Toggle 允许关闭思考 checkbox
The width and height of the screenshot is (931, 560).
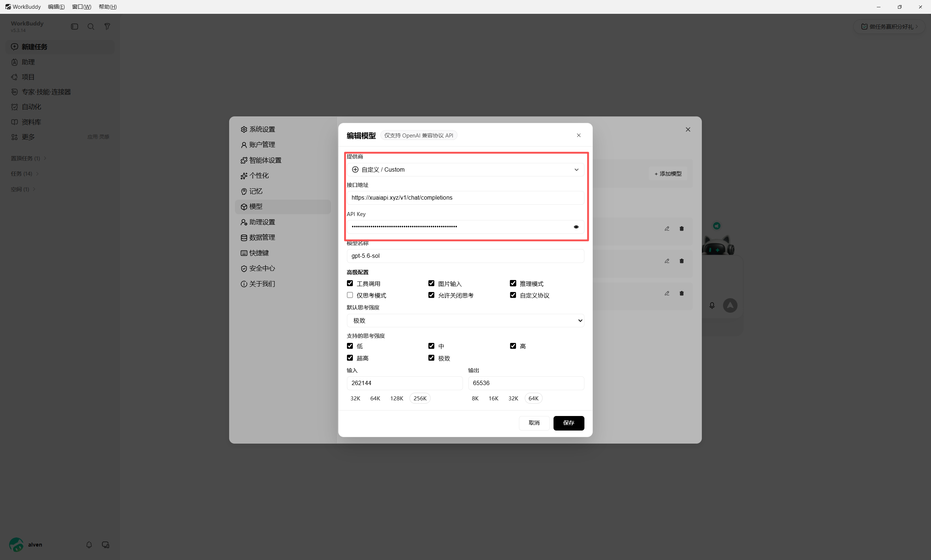(431, 295)
